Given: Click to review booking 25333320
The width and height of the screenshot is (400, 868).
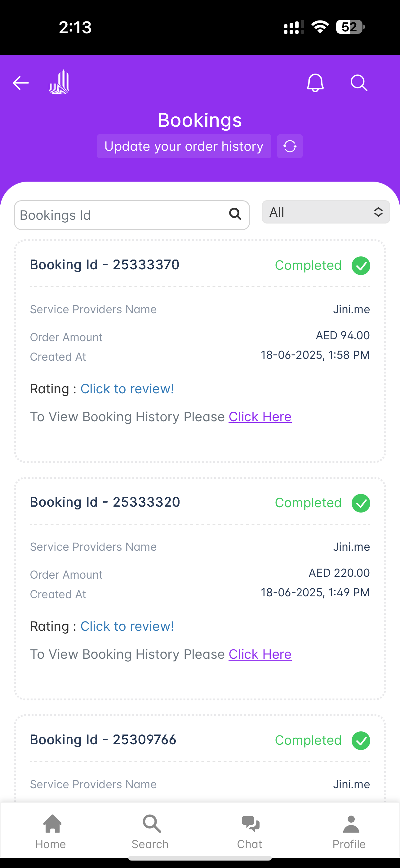Looking at the screenshot, I should (x=127, y=626).
